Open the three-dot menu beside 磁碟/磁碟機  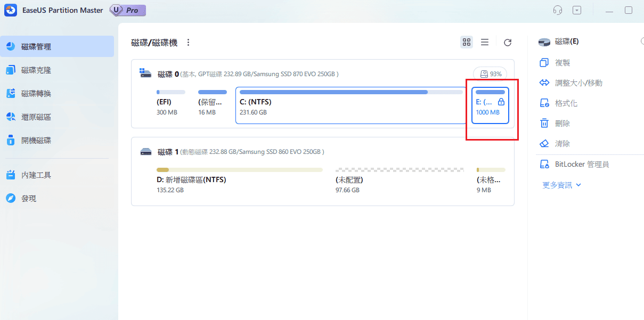click(189, 42)
